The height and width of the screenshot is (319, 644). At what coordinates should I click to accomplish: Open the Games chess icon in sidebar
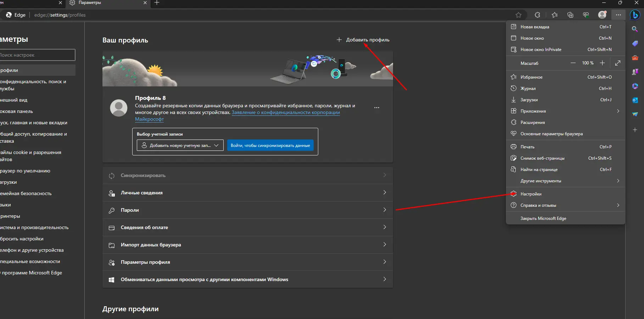[x=635, y=72]
